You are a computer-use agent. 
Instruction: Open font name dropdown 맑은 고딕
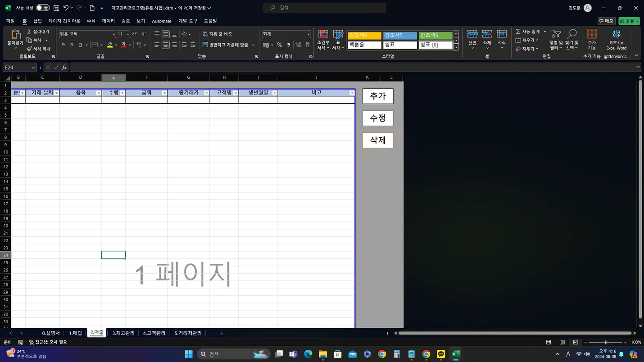[x=113, y=34]
